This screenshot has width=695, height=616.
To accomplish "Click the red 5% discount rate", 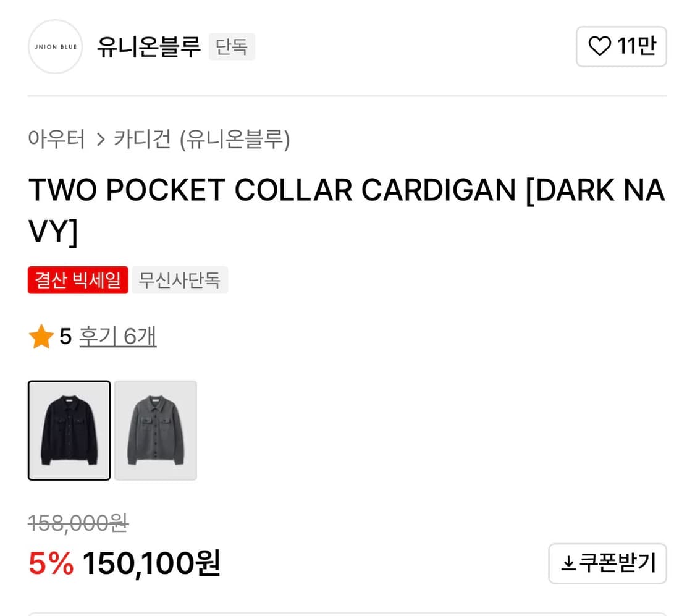I will pos(51,563).
